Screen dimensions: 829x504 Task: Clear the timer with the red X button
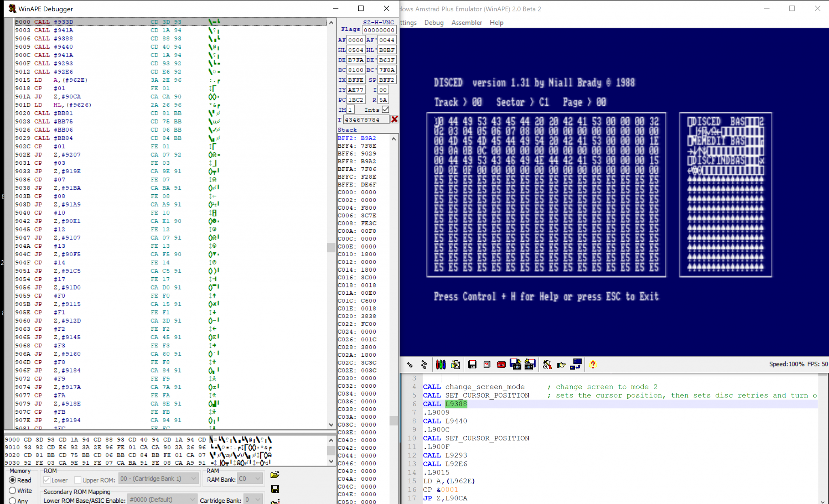tap(395, 119)
